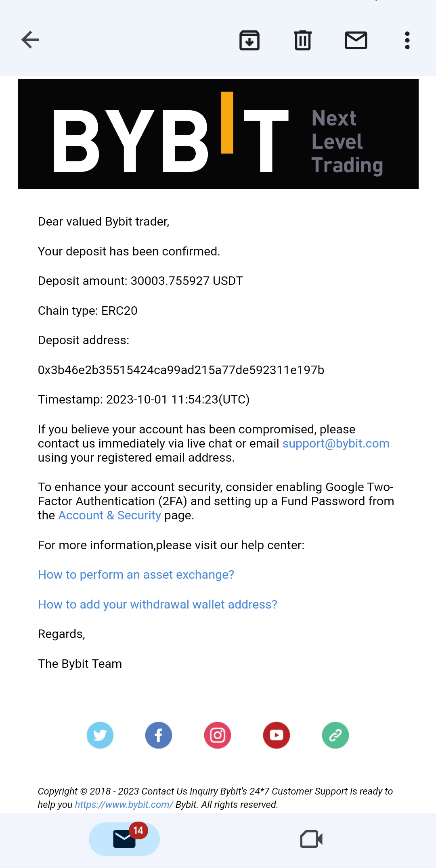Go back using the left arrow
Viewport: 436px width, 868px height.
tap(30, 40)
